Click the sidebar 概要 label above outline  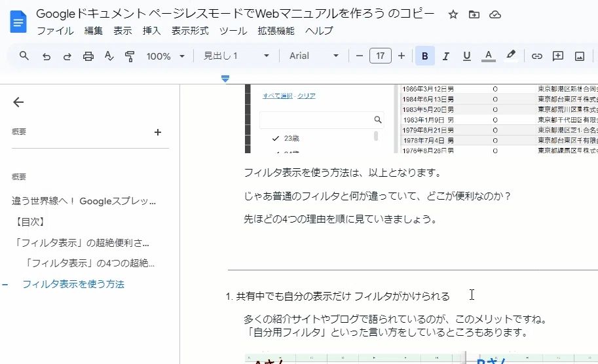tap(19, 177)
